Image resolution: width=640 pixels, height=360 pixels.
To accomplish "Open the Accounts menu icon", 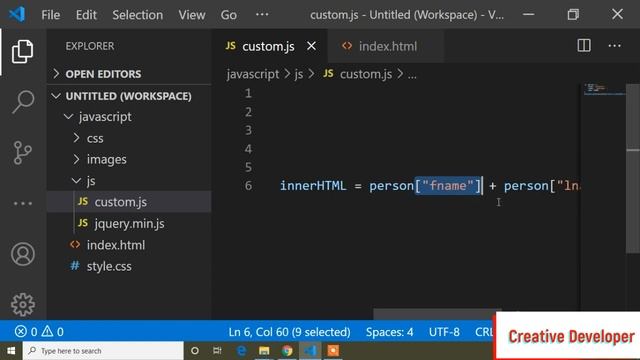I will (x=23, y=254).
